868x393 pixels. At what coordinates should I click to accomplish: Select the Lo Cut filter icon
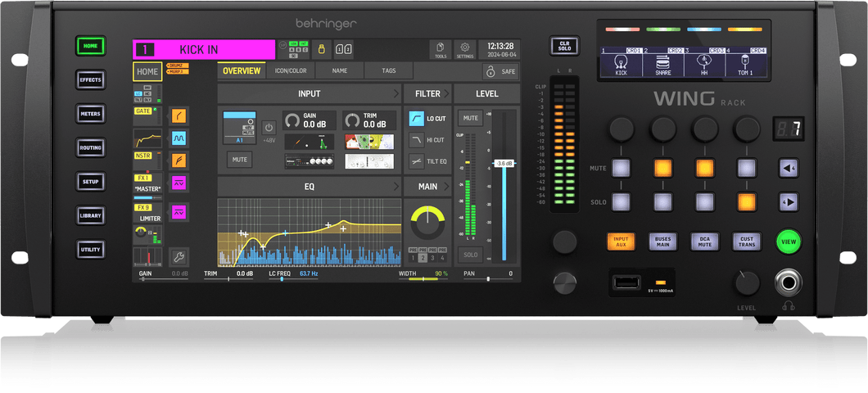[416, 119]
